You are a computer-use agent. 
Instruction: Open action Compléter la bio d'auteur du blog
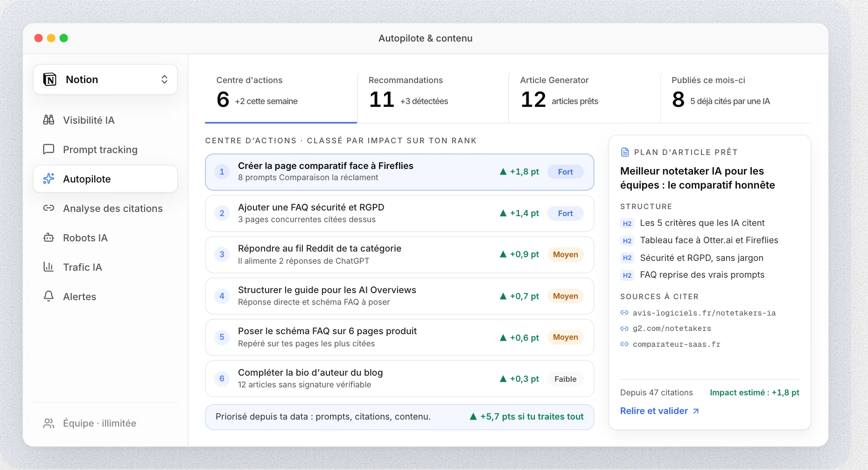pos(399,379)
